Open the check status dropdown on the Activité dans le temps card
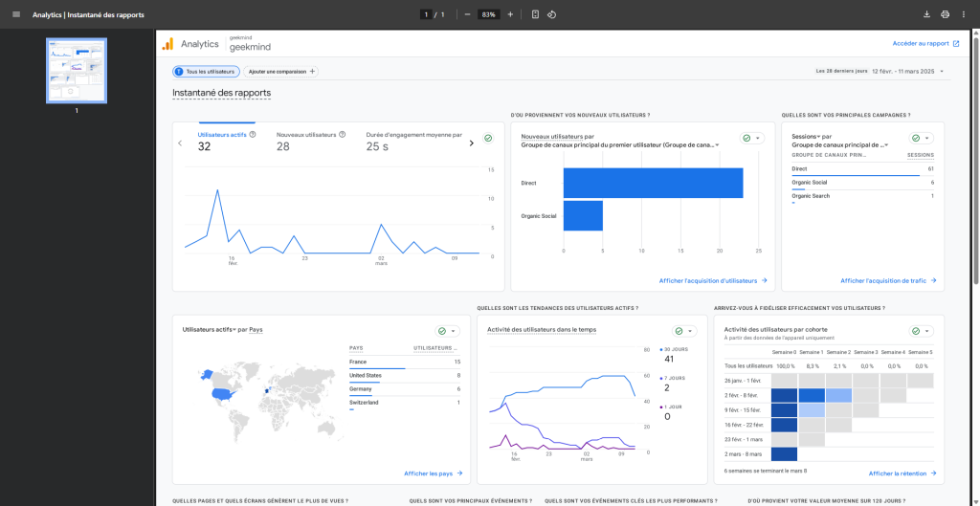This screenshot has height=506, width=980. tap(691, 331)
